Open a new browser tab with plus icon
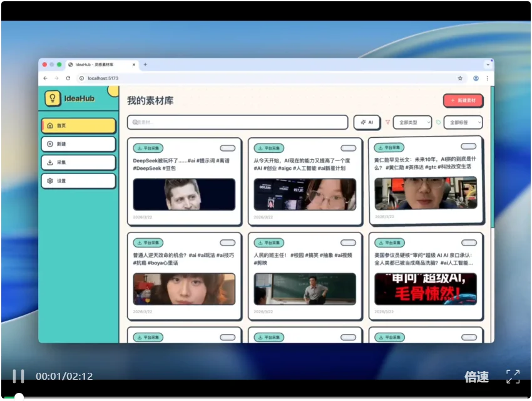This screenshot has height=401, width=532. pyautogui.click(x=146, y=65)
